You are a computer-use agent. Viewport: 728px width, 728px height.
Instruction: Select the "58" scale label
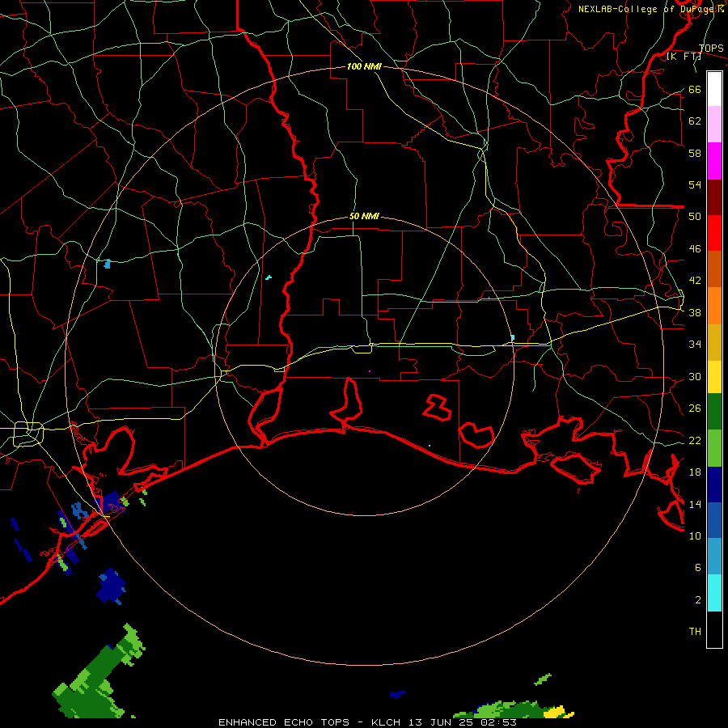[x=695, y=153]
